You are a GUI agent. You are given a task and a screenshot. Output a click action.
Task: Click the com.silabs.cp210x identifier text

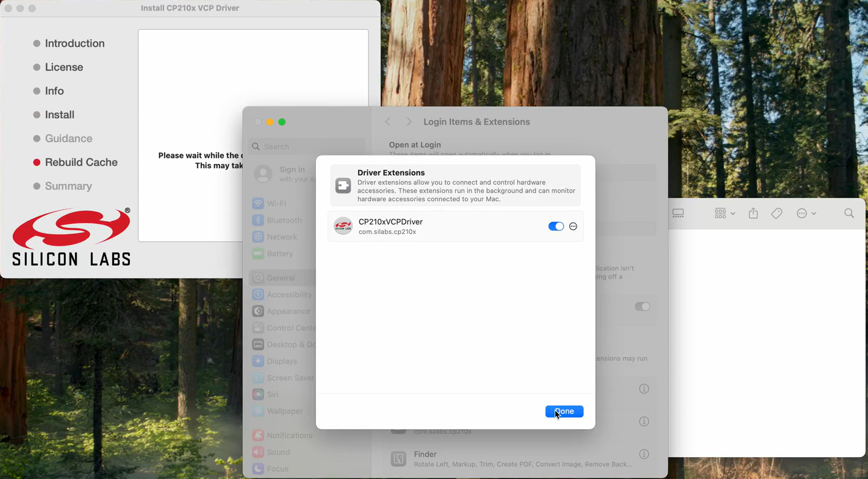pyautogui.click(x=387, y=232)
